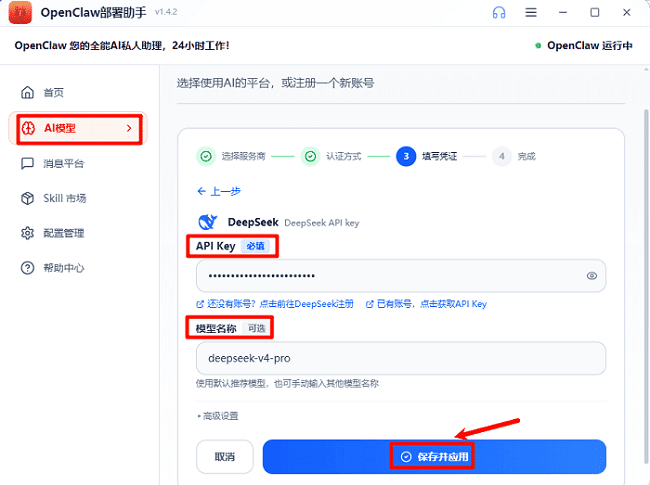Click the 认证方式 step check icon
This screenshot has width=650, height=485.
(310, 156)
